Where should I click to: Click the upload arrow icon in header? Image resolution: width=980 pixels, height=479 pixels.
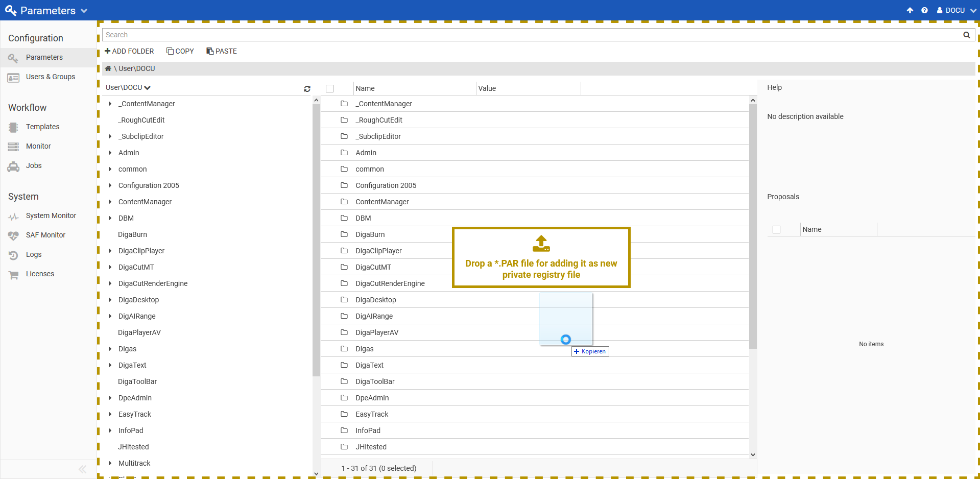point(910,10)
